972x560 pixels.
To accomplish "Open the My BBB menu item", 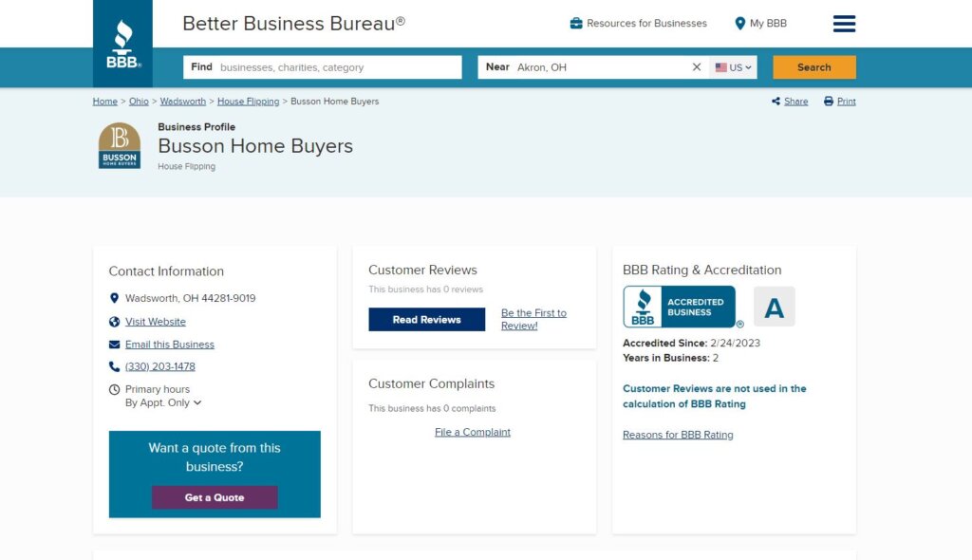I will pos(760,24).
